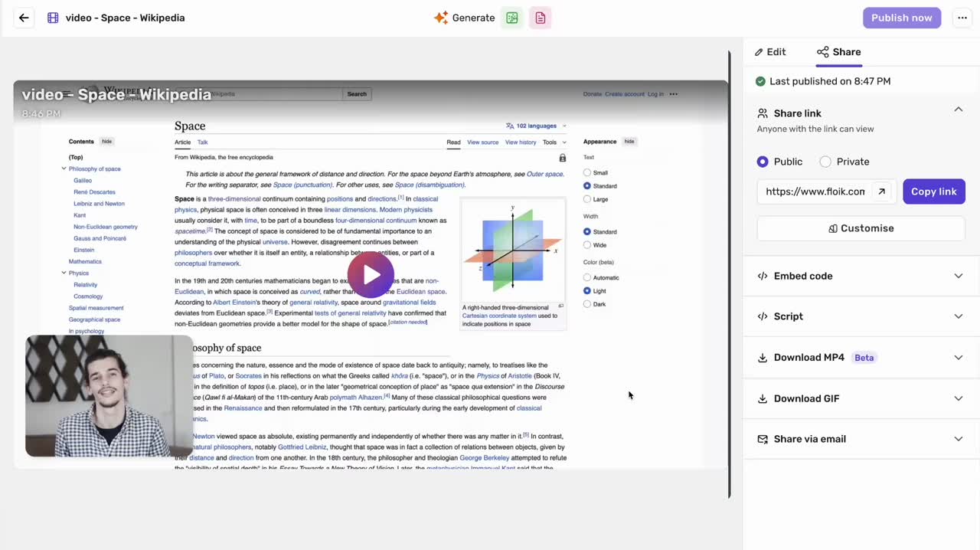Image resolution: width=980 pixels, height=550 pixels.
Task: Hide the Appearance panel
Action: tap(629, 142)
